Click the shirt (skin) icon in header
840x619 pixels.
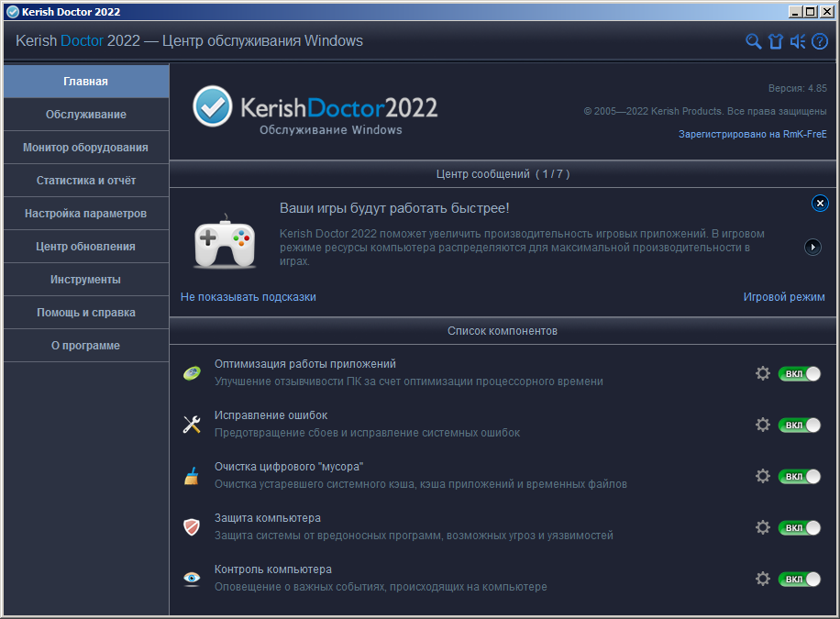[x=776, y=41]
